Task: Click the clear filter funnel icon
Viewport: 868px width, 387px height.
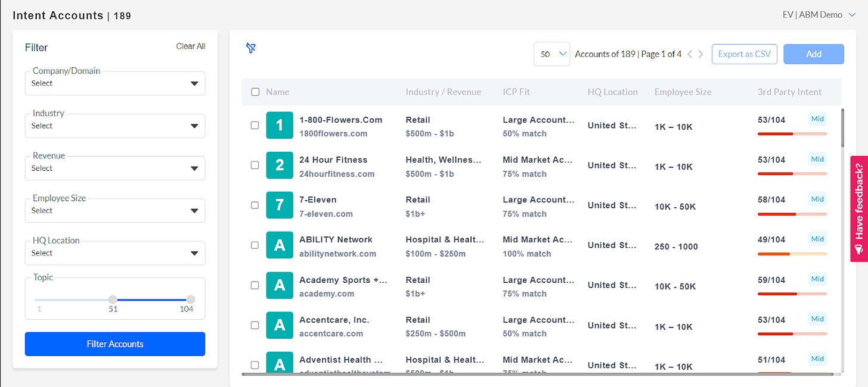Action: (x=251, y=48)
